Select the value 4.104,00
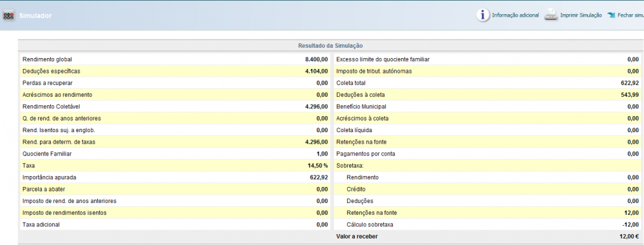Image resolution: width=644 pixels, height=245 pixels. (x=316, y=71)
